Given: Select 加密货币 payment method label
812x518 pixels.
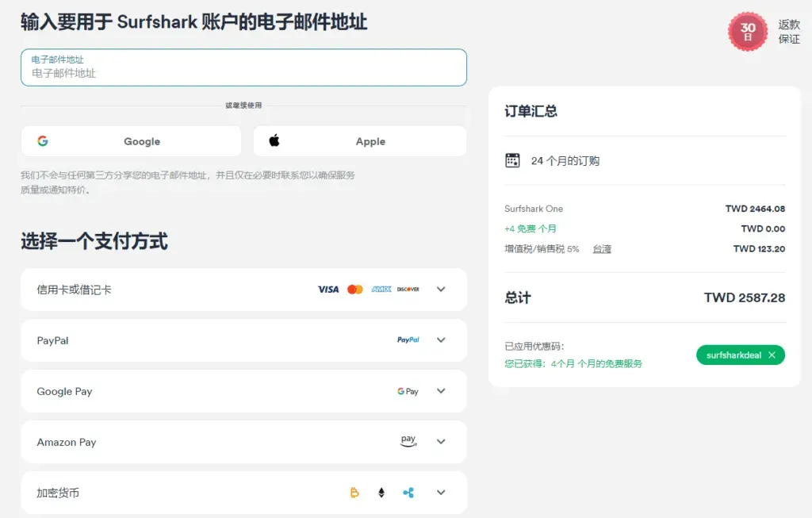Looking at the screenshot, I should click(58, 493).
